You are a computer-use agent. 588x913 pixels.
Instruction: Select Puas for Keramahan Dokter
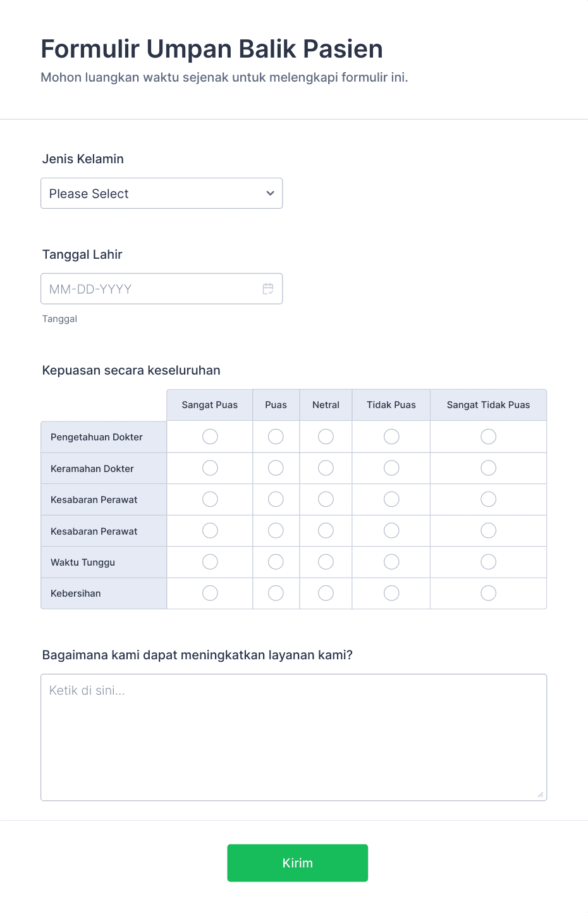pyautogui.click(x=276, y=468)
